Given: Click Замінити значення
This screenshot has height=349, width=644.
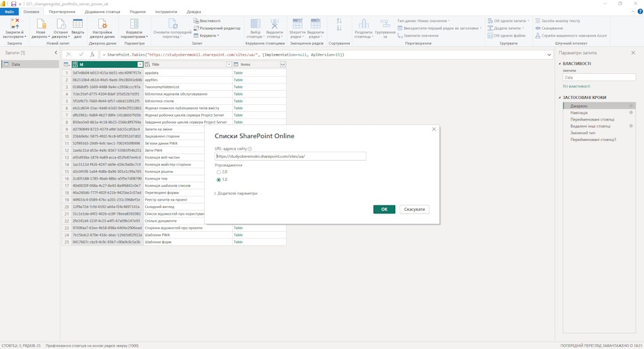Looking at the screenshot, I should [418, 36].
